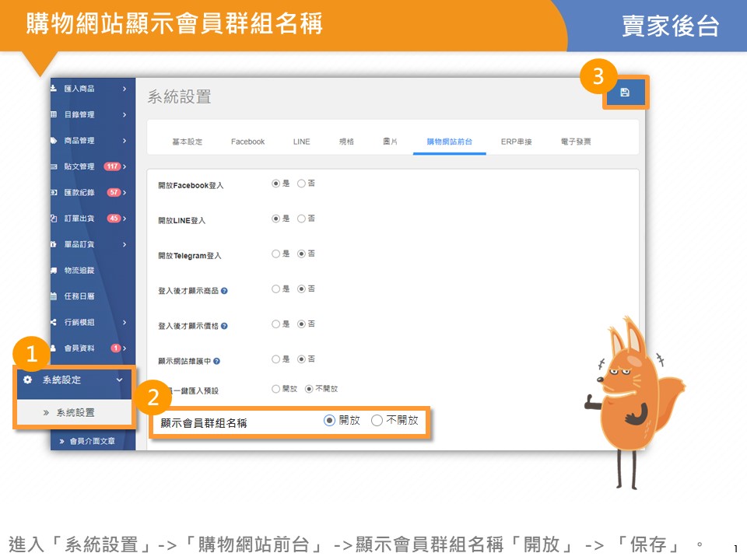Open the ERP串接 tab
The height and width of the screenshot is (560, 747).
click(x=516, y=142)
